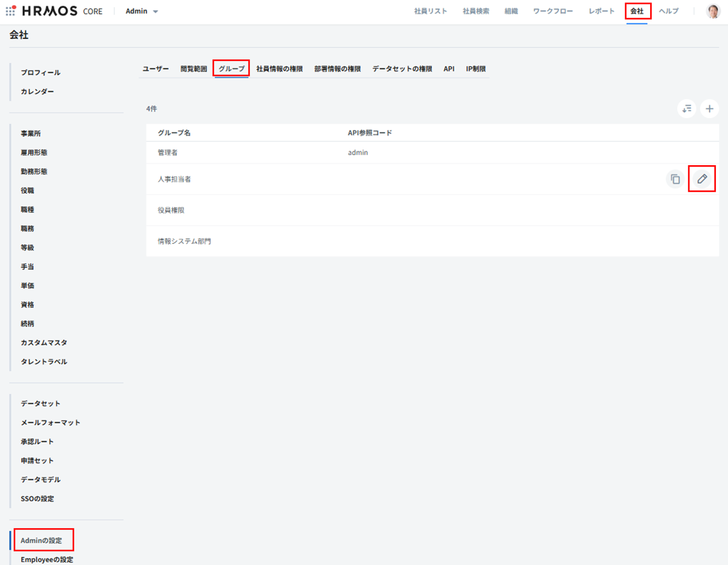The image size is (728, 565).
Task: Edit the 人事担当者 group with pencil icon
Action: (701, 179)
